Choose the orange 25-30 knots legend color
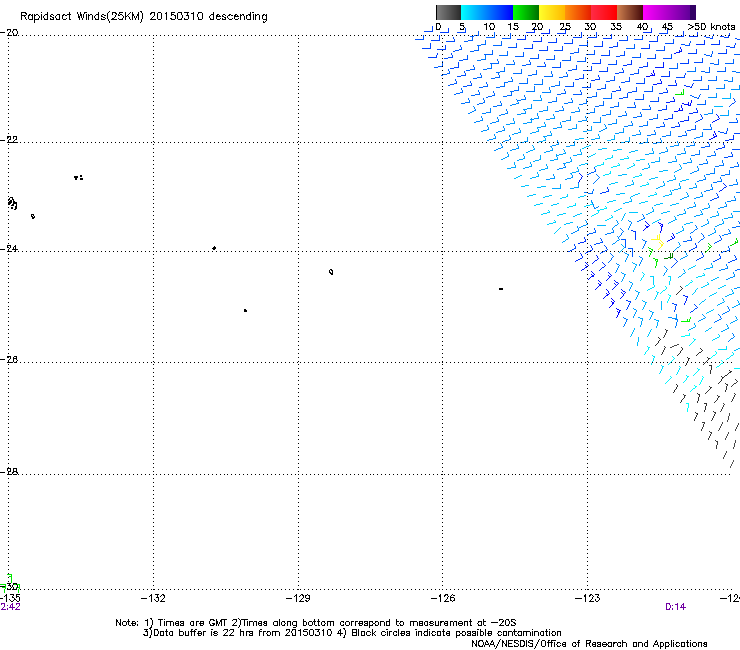The image size is (740, 650). 578,12
